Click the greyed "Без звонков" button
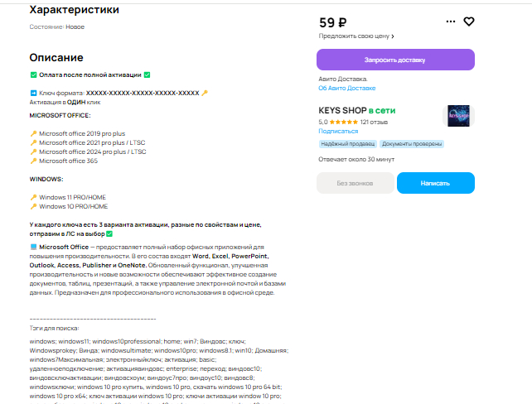This screenshot has width=532, height=404. click(x=355, y=182)
